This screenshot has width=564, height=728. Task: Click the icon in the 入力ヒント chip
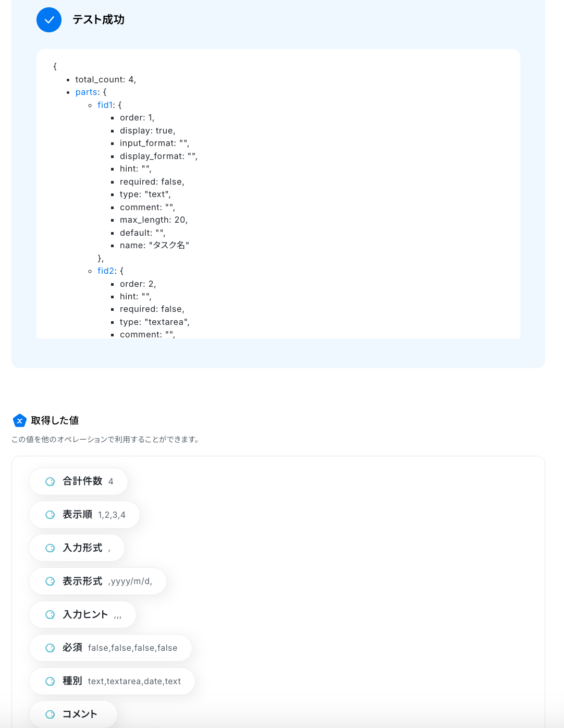50,615
